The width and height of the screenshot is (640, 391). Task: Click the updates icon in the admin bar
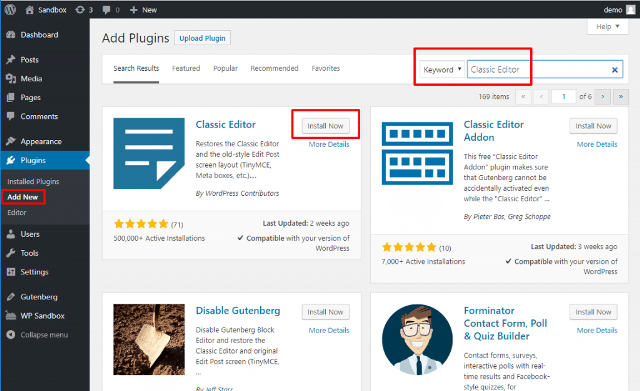pyautogui.click(x=80, y=10)
